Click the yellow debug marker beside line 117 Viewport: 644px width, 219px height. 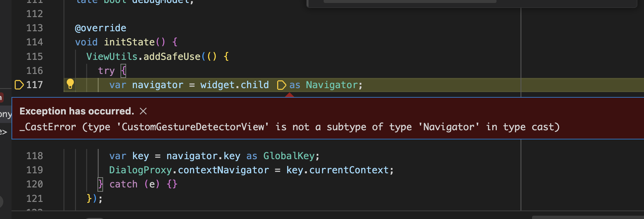[19, 85]
